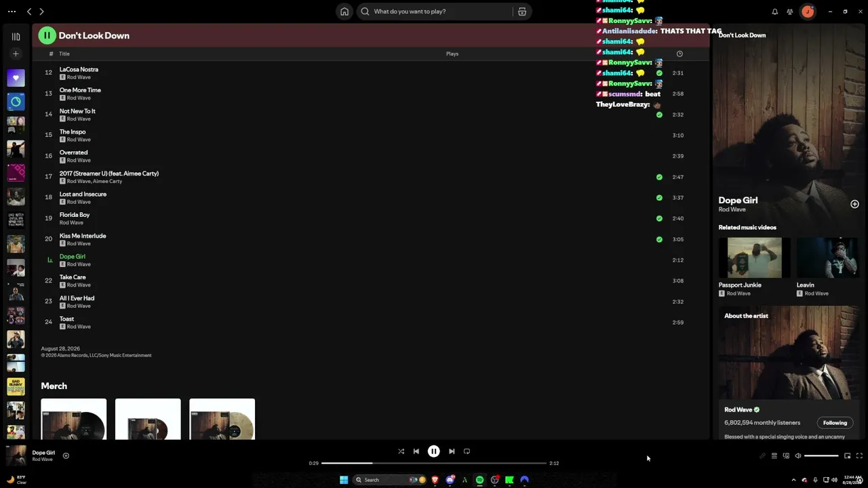868x488 pixels.
Task: Toggle the Following button for Rod Wave
Action: pyautogui.click(x=835, y=423)
